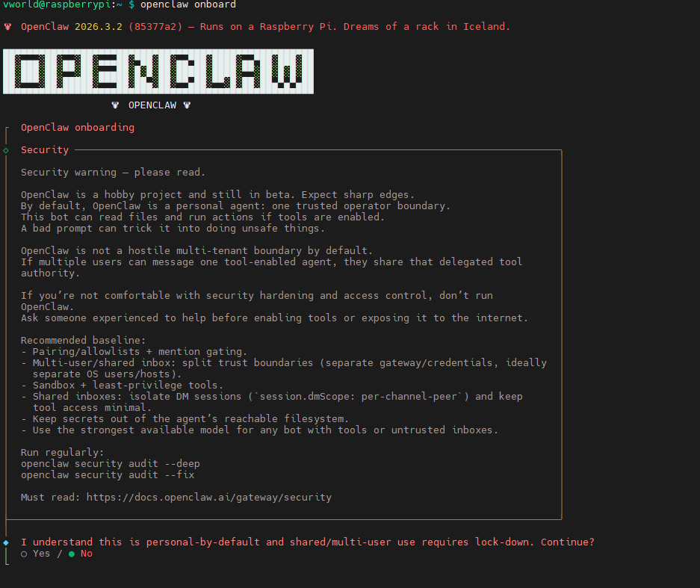
Task: Click the lobster icon right of OPENCLAW label
Action: click(187, 105)
